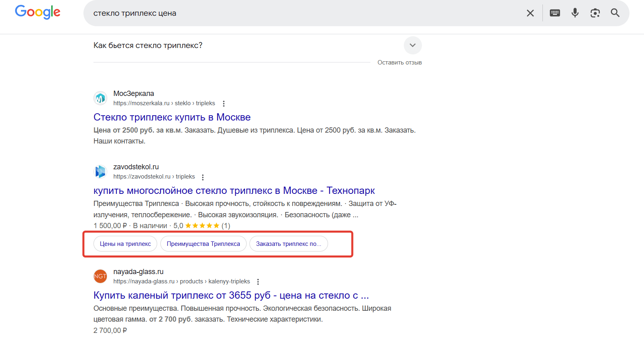
Task: Start voice search with microphone icon
Action: [x=575, y=13]
